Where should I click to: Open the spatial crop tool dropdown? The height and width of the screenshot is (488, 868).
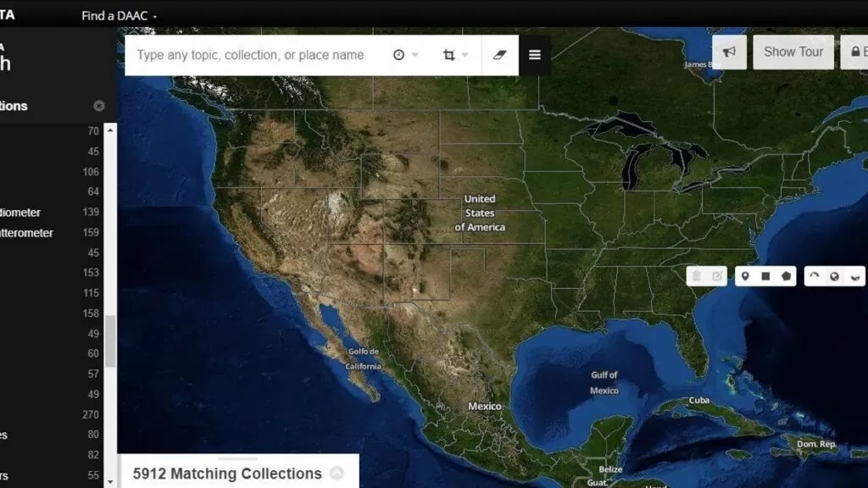pyautogui.click(x=455, y=55)
